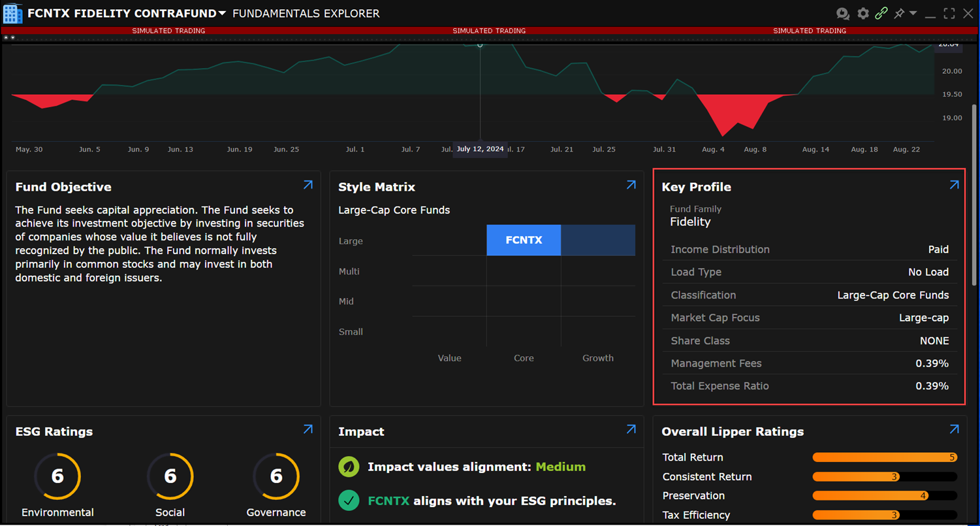Click the vertical scrollbar on the right
Image resolution: width=980 pixels, height=526 pixels.
click(974, 195)
